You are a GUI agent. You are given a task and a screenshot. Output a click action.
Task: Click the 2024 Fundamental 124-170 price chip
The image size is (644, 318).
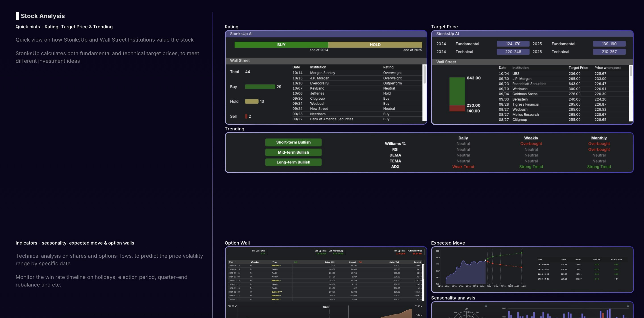pos(513,44)
